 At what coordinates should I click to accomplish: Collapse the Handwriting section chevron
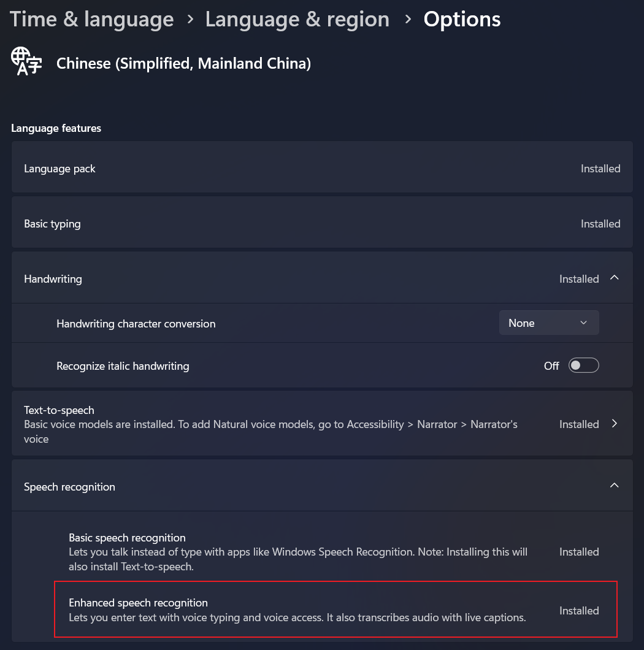(x=614, y=277)
